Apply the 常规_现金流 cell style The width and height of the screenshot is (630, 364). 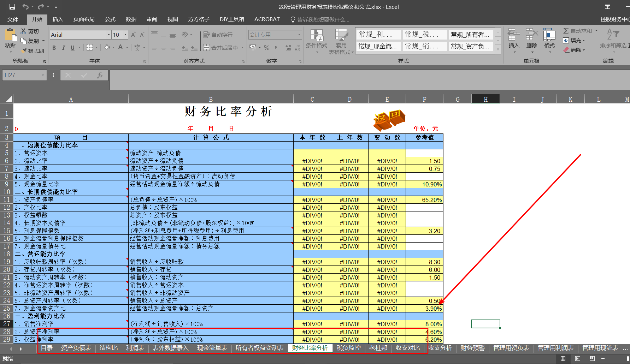pos(377,46)
